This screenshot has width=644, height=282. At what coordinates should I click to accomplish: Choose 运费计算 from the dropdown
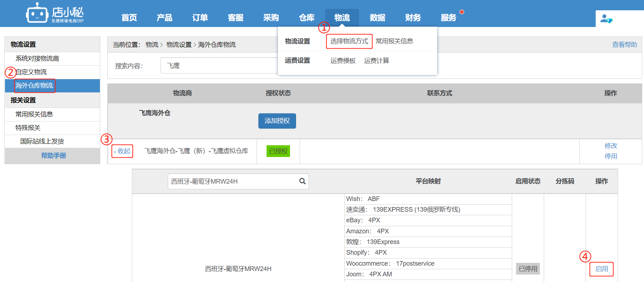pyautogui.click(x=376, y=61)
